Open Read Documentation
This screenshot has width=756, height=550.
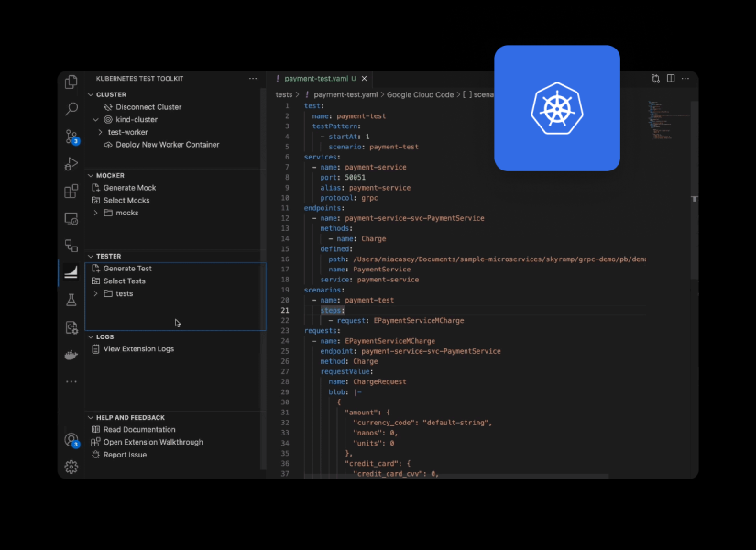[139, 429]
